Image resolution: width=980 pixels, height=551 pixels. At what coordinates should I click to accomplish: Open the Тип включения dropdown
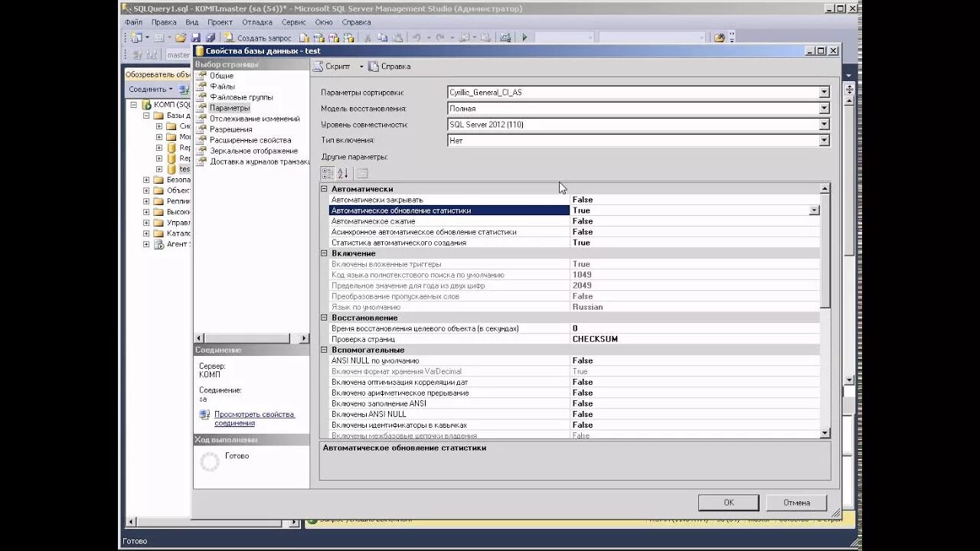(824, 141)
